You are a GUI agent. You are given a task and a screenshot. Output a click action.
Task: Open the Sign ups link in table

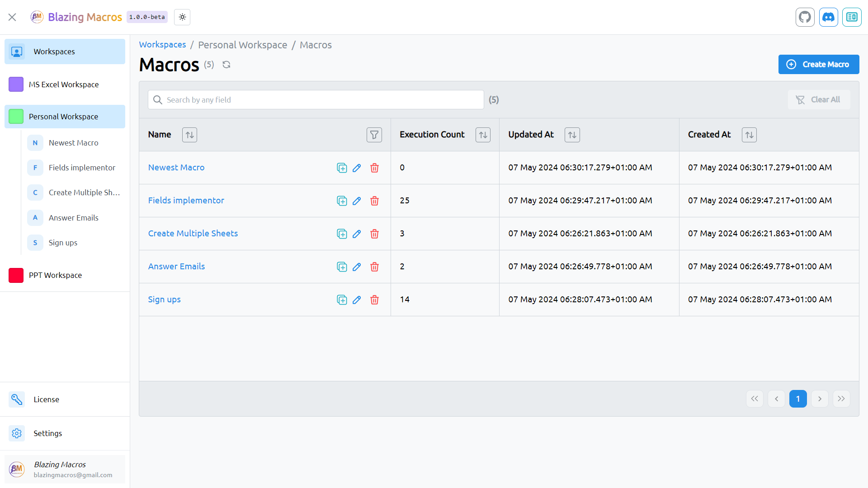pos(164,299)
